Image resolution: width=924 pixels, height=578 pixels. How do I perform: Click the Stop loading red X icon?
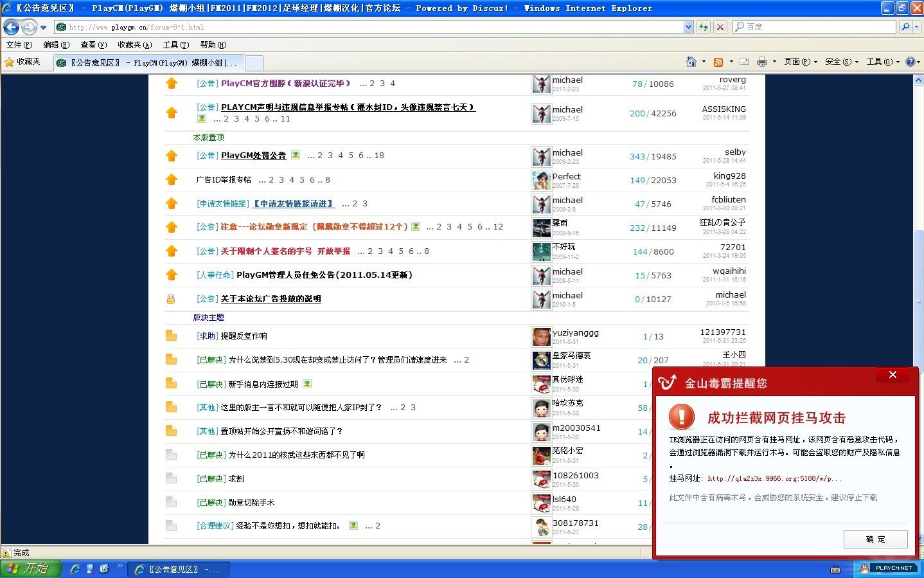coord(720,27)
